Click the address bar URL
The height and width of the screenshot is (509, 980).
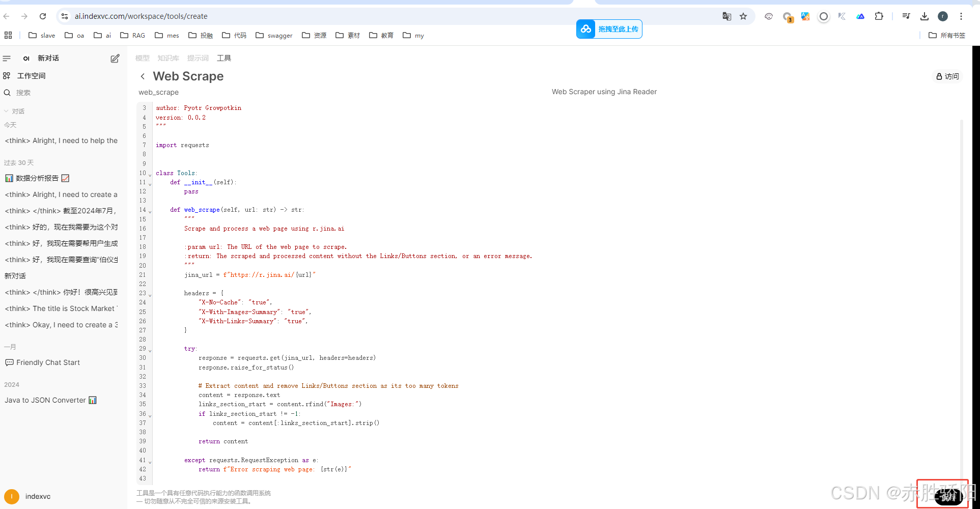click(x=141, y=16)
